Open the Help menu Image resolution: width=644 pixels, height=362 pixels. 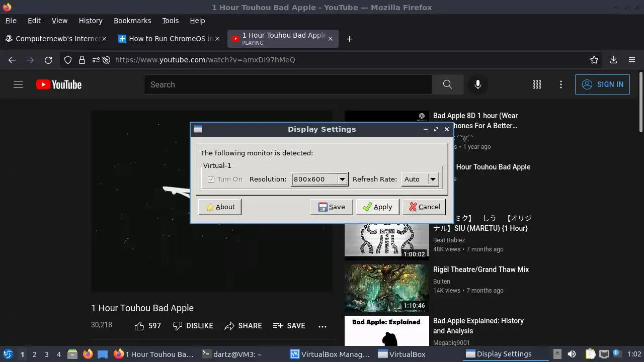197,21
